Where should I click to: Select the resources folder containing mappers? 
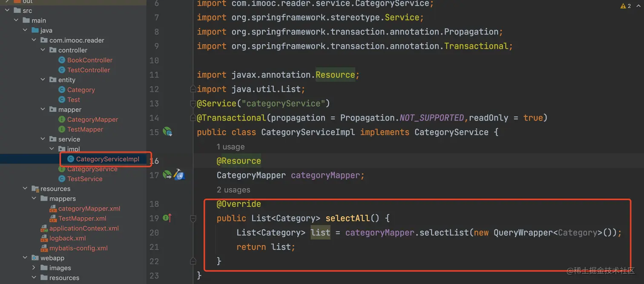coord(55,189)
